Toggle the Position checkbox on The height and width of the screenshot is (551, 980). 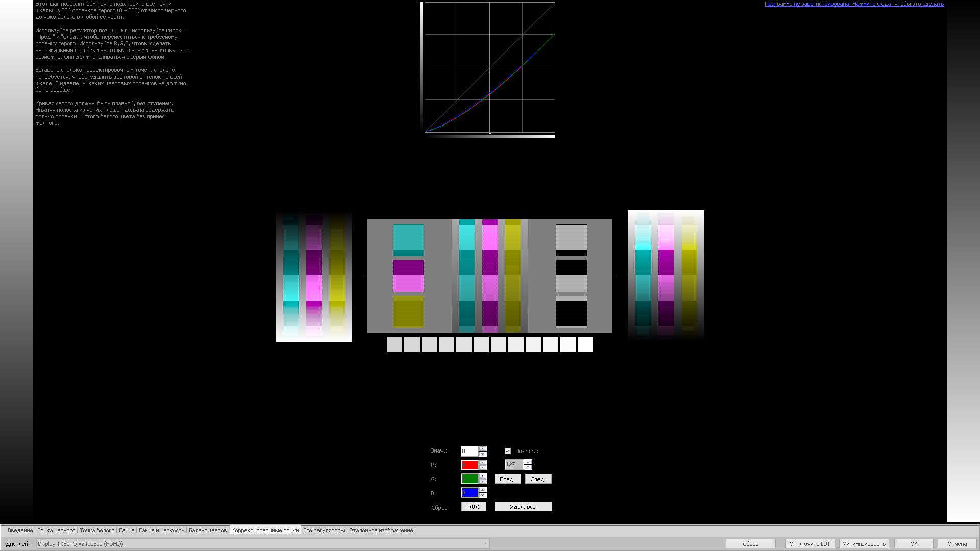coord(508,451)
